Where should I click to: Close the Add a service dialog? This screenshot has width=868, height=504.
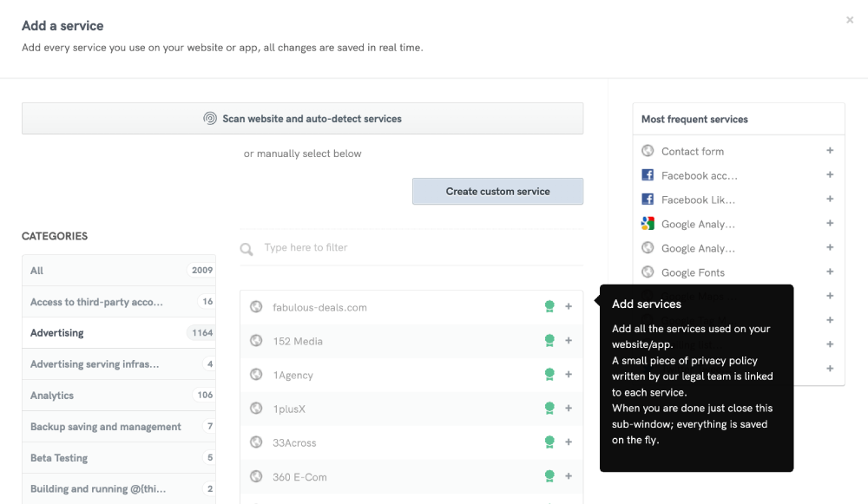click(850, 20)
